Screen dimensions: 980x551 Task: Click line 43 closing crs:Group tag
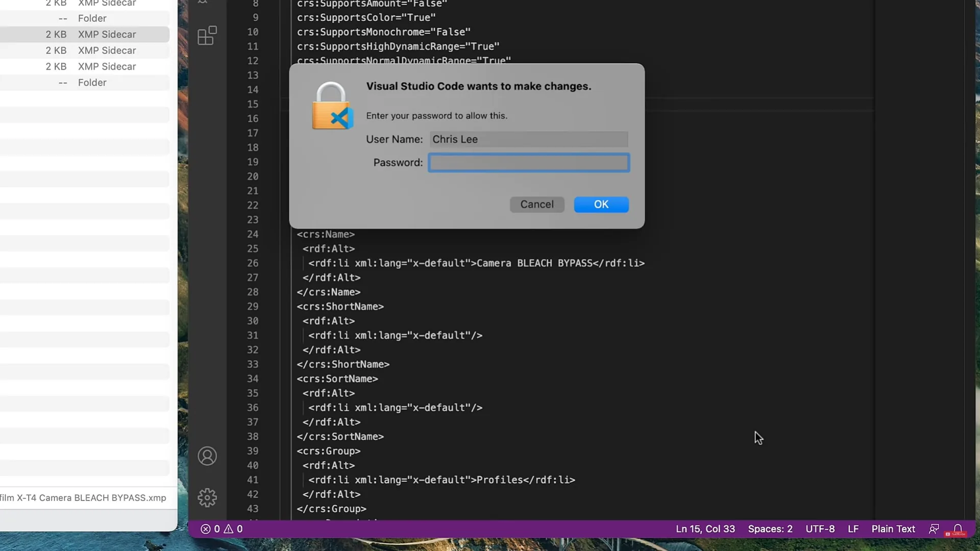pos(332,509)
